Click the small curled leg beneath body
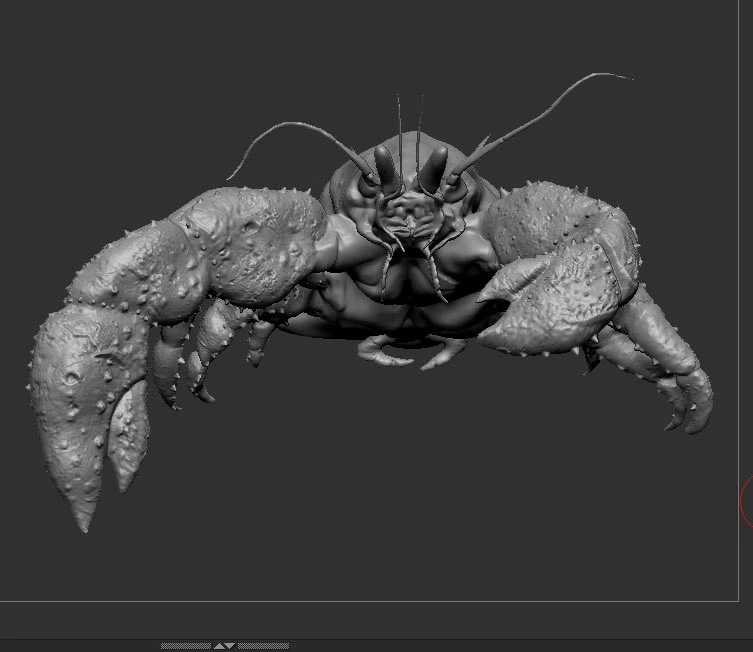753x652 pixels. tap(384, 350)
